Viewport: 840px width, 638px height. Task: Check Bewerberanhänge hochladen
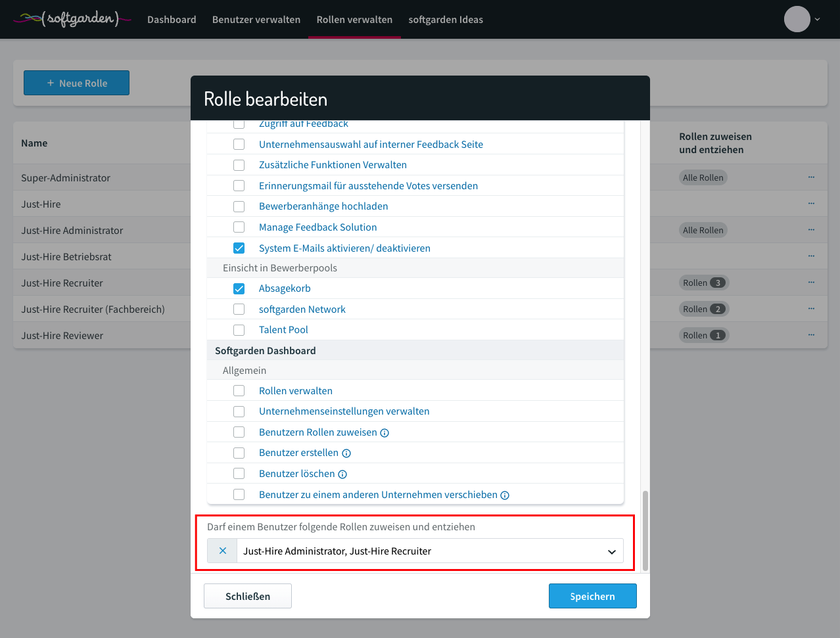(x=239, y=206)
